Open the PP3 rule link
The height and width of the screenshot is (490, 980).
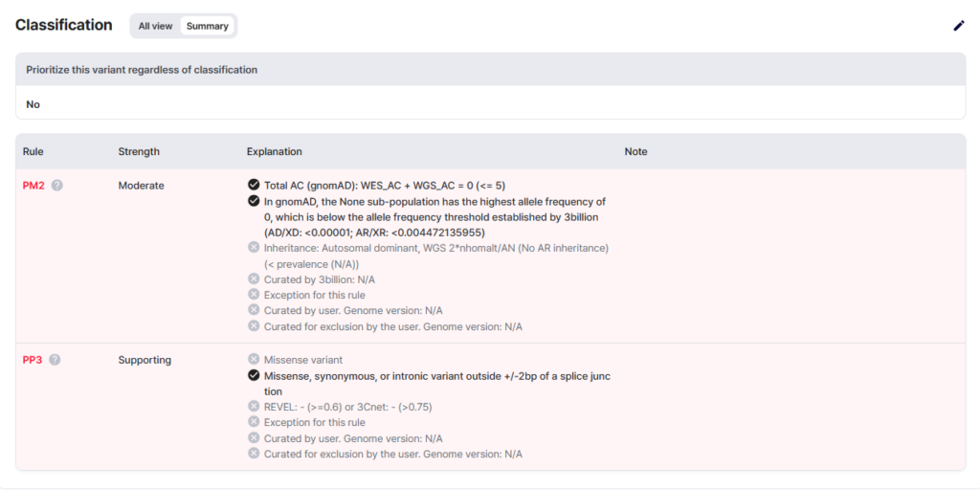pyautogui.click(x=33, y=360)
